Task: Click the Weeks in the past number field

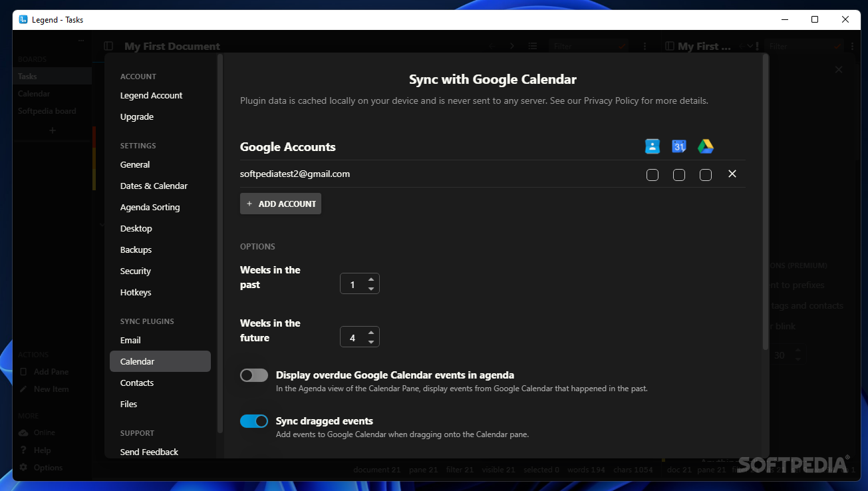Action: (x=360, y=284)
